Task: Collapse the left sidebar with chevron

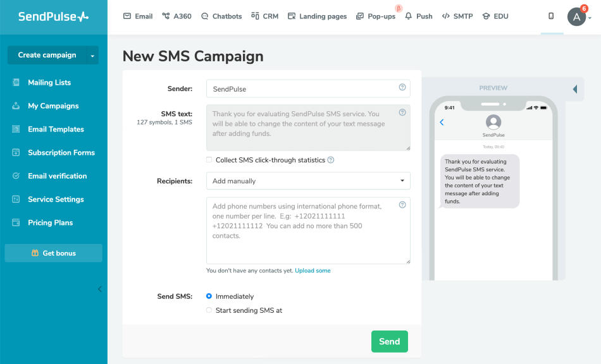Action: [x=99, y=289]
